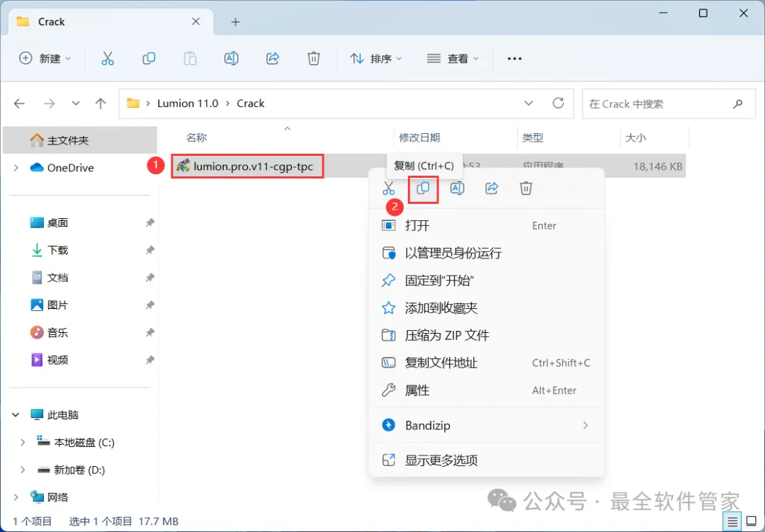The width and height of the screenshot is (765, 532).
Task: Open 桌面 in sidebar
Action: point(57,223)
